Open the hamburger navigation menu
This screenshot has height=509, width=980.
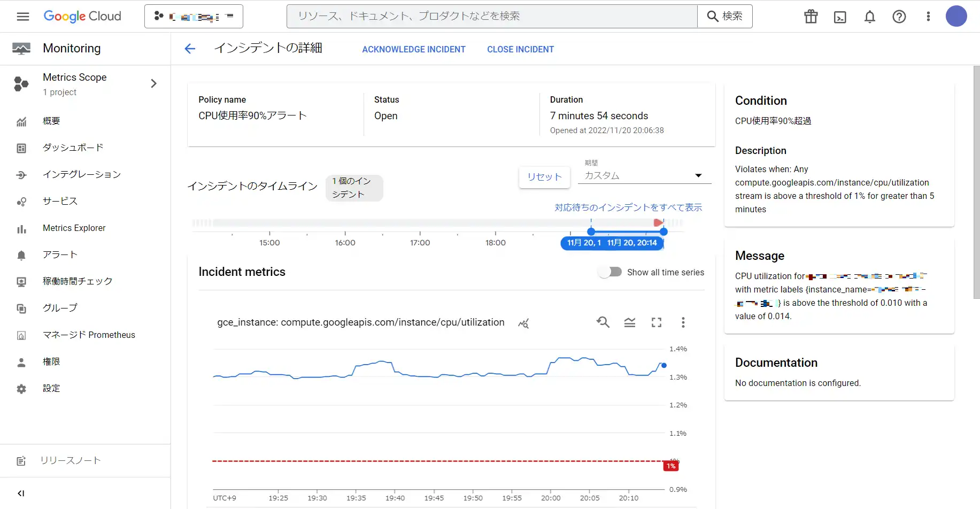23,17
